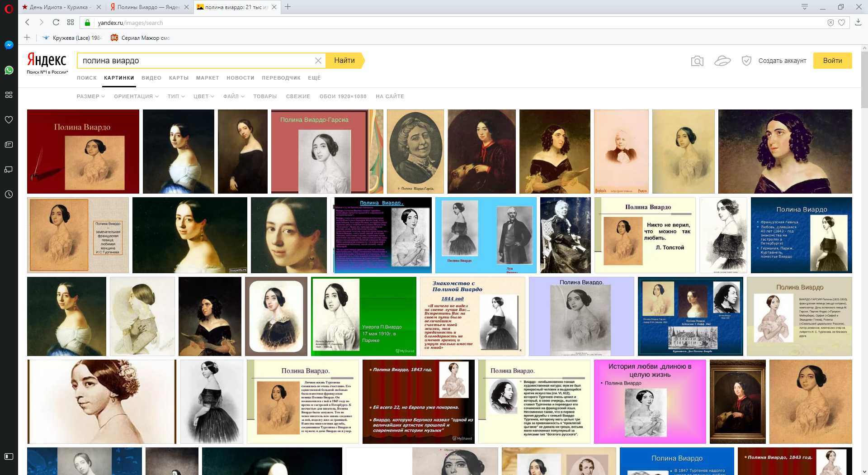868x475 pixels.
Task: Open the sidebar Tabs panel
Action: point(9,170)
